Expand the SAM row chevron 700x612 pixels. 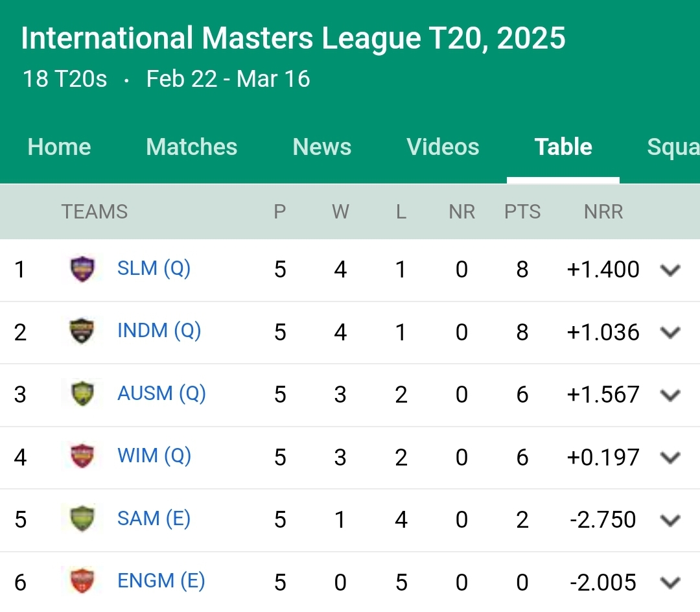(x=670, y=520)
